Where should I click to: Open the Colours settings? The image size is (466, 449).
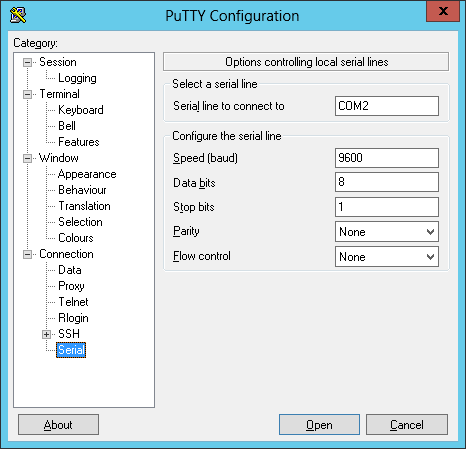coord(76,238)
